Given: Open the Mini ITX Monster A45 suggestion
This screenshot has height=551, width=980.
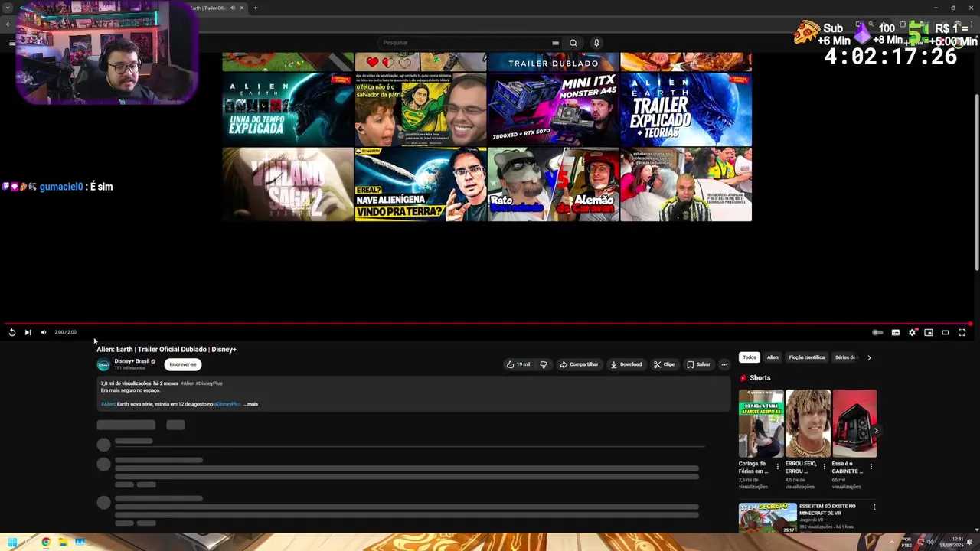Looking at the screenshot, I should pos(553,109).
